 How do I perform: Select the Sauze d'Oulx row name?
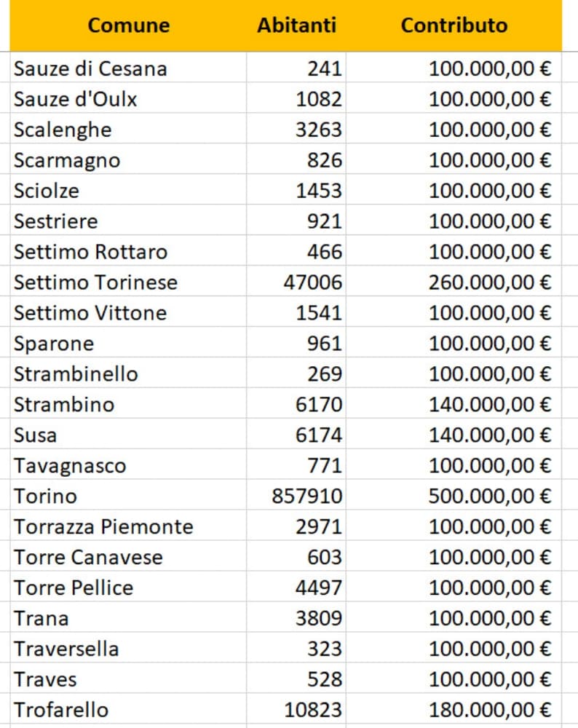(x=75, y=99)
